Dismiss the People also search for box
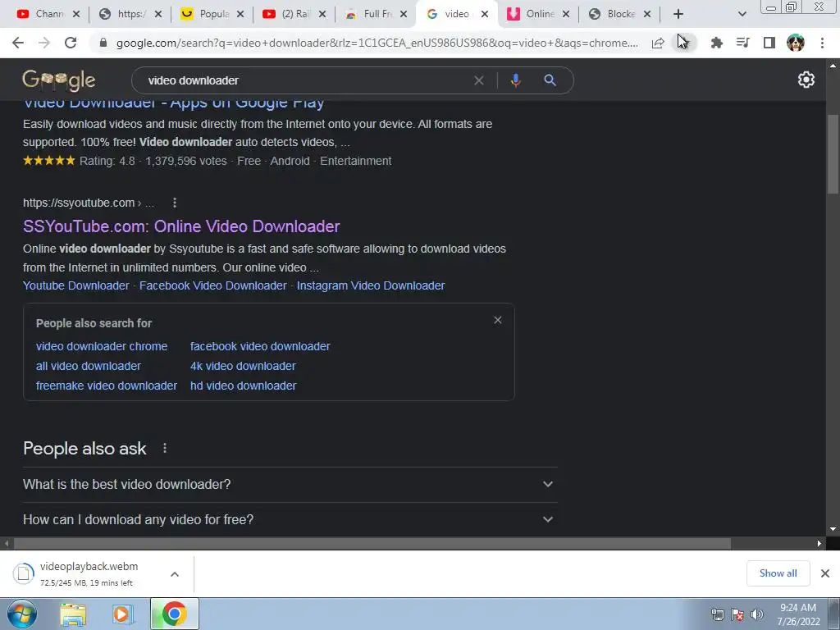Screen dimensions: 840x630 [x=498, y=321]
